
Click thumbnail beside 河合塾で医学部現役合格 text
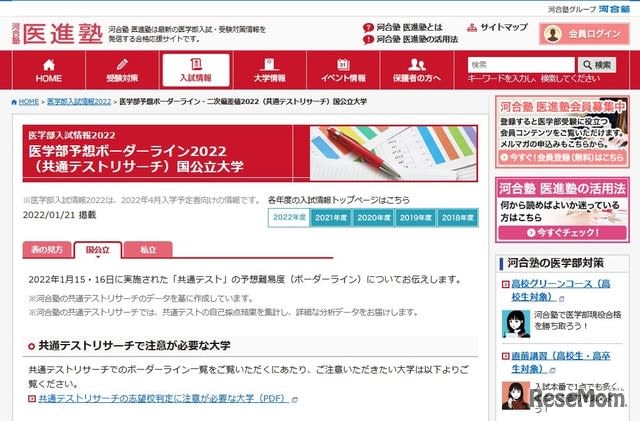click(x=516, y=324)
